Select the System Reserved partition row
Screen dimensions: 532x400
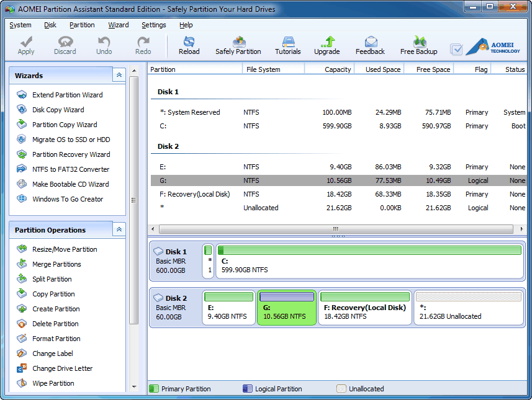coord(338,112)
